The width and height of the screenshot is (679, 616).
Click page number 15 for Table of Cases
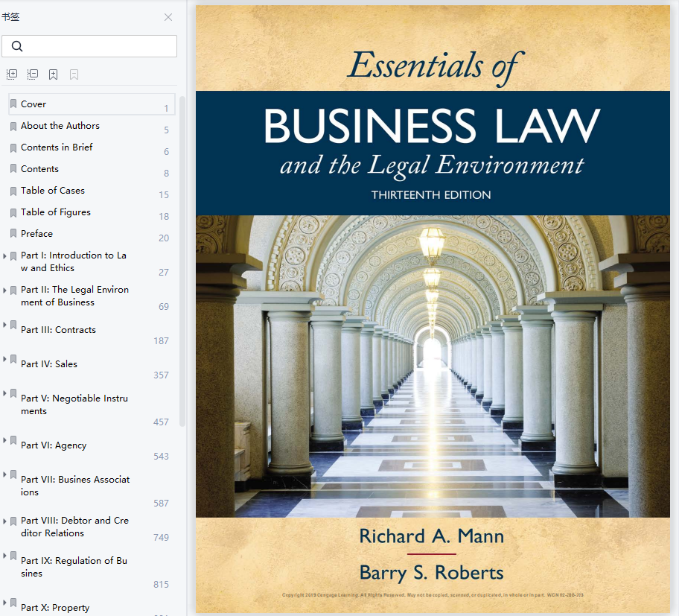coord(164,195)
